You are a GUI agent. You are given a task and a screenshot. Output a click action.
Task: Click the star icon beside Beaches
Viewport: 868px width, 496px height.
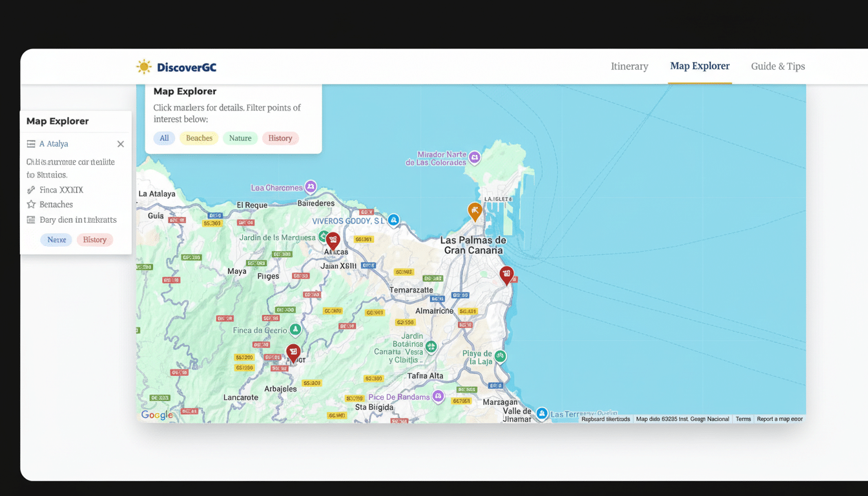pos(30,204)
